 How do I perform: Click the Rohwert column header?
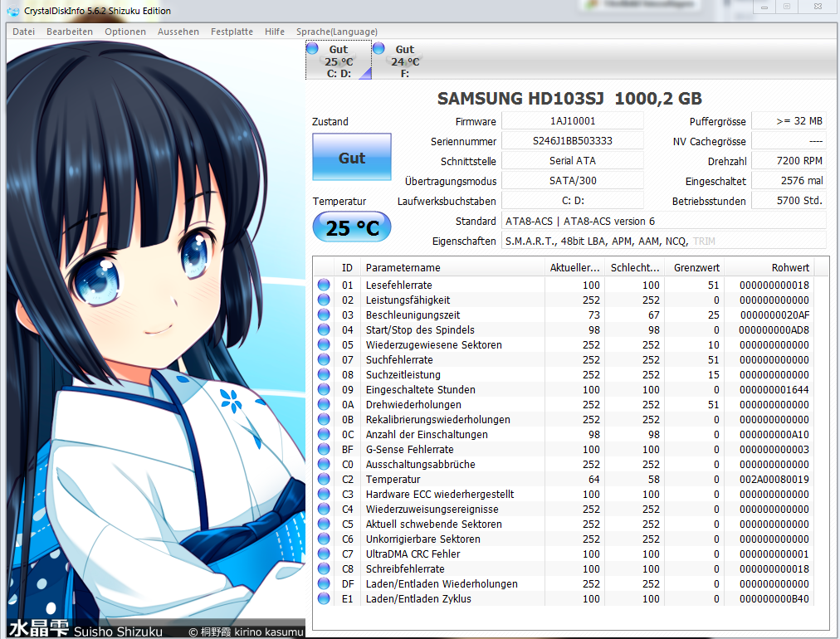pyautogui.click(x=769, y=267)
